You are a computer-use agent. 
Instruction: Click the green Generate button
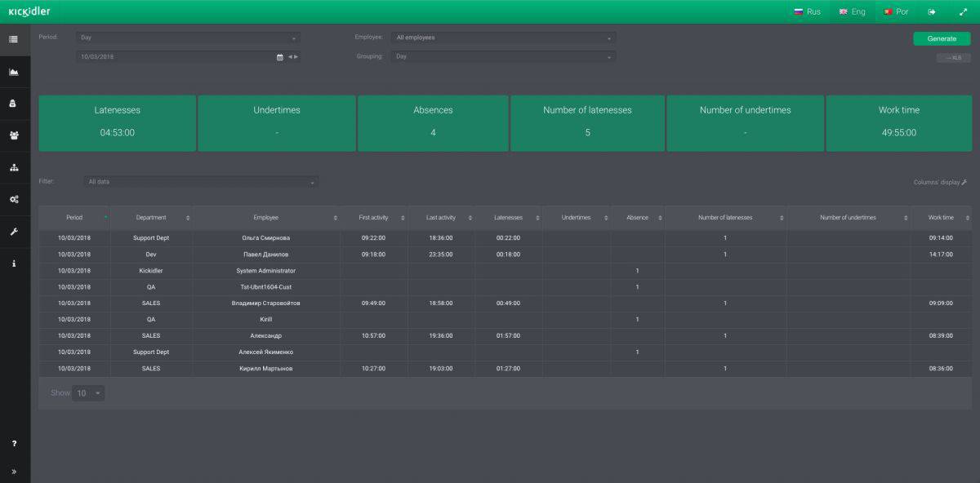(941, 38)
